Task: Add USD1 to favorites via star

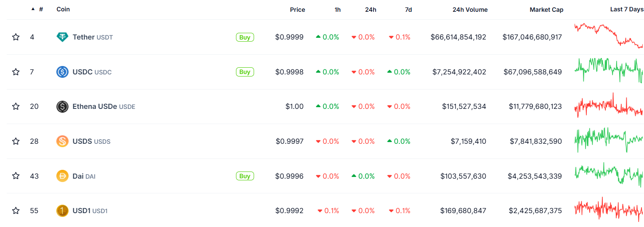Action: (x=16, y=211)
